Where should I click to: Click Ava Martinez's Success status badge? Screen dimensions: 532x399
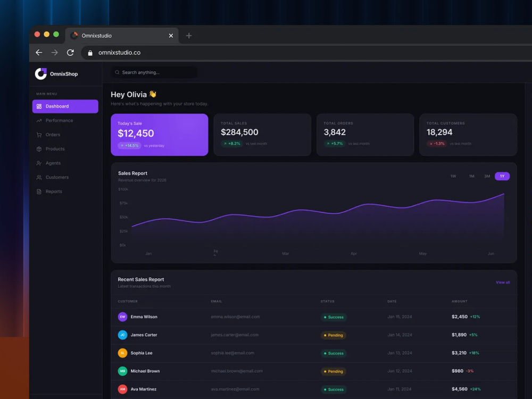334,389
